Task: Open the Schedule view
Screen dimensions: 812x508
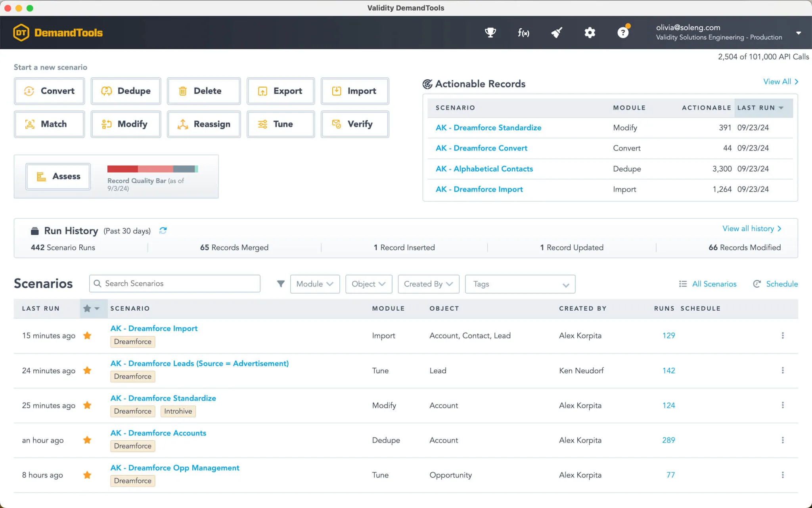Action: pyautogui.click(x=776, y=284)
